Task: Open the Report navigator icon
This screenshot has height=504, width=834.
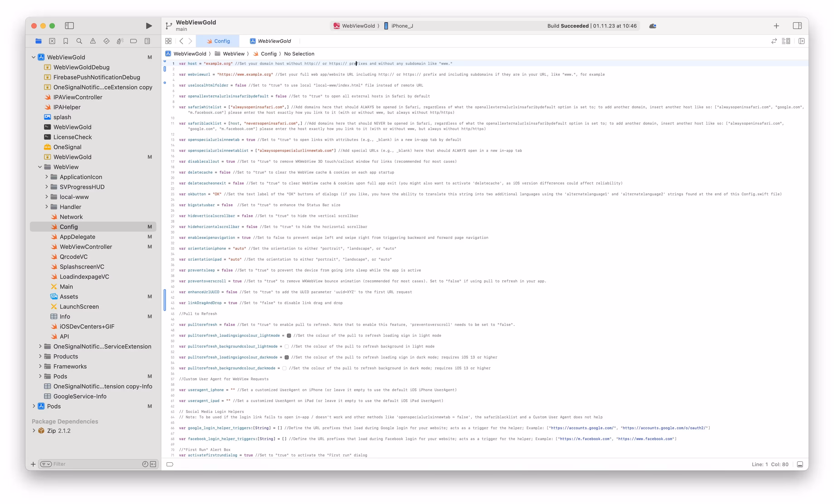Action: (147, 41)
